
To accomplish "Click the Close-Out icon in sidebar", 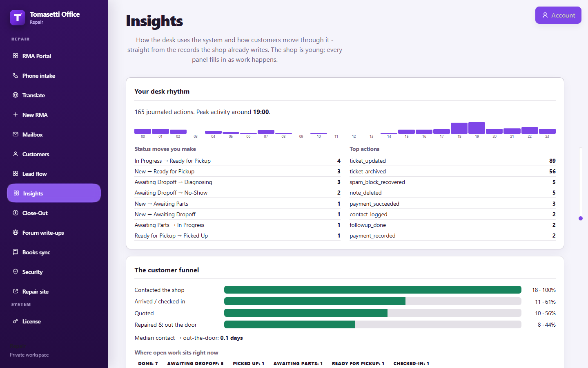I will pos(16,213).
